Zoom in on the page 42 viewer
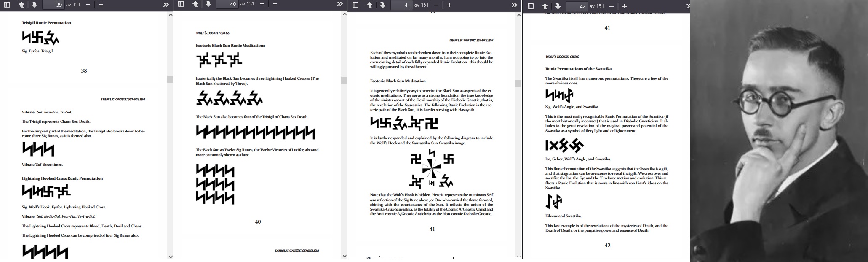Screen dimensions: 868x262 point(625,6)
